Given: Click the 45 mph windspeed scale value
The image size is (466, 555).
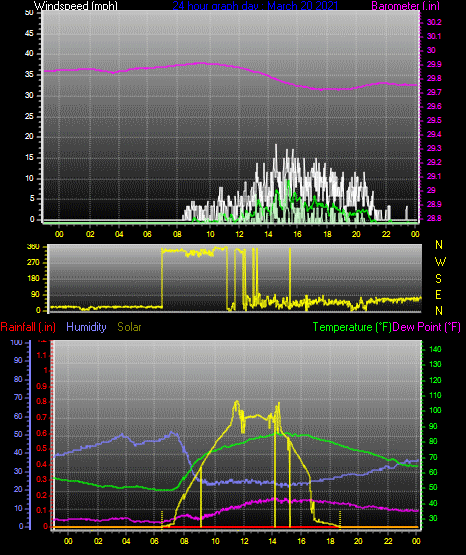Looking at the screenshot, I should pyautogui.click(x=29, y=34).
